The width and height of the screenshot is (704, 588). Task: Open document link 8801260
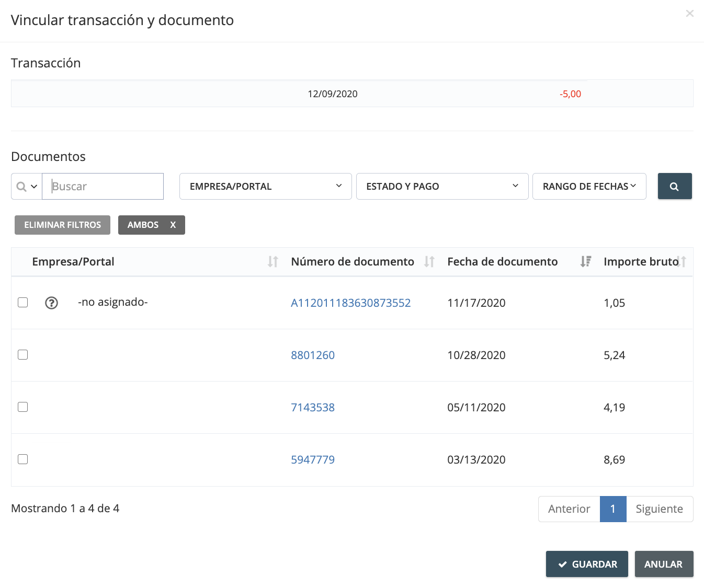(313, 355)
